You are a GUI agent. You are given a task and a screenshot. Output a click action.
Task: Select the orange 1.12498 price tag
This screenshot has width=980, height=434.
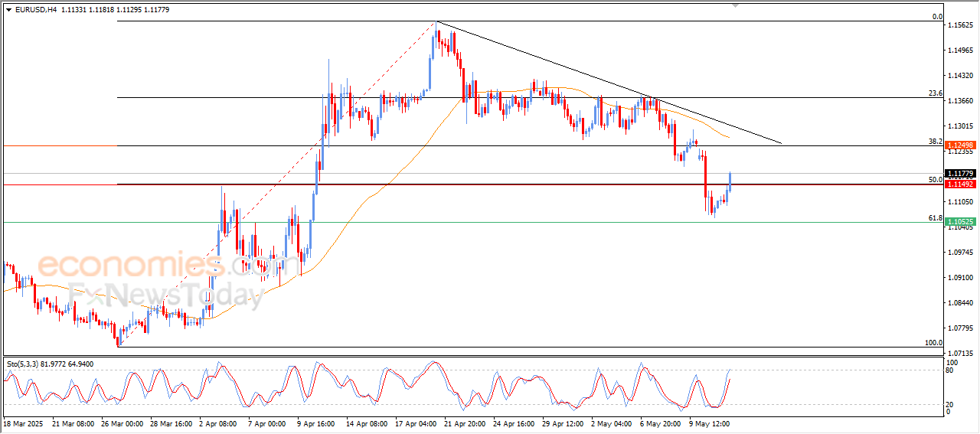point(960,145)
